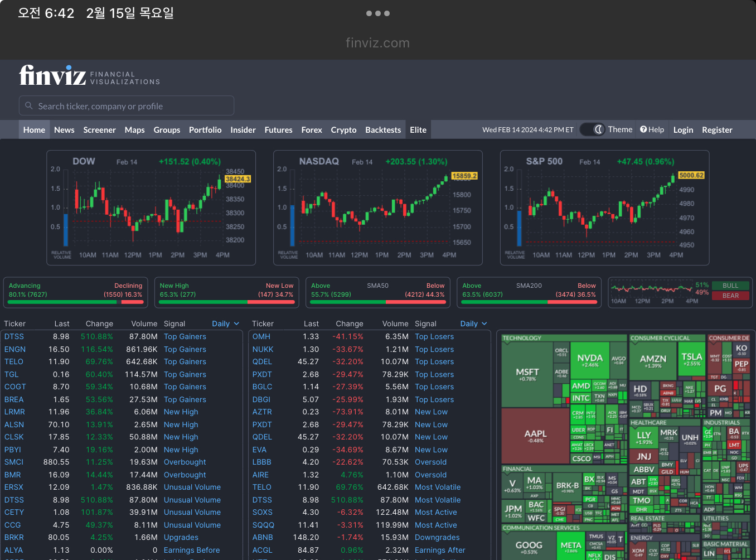The height and width of the screenshot is (560, 756).
Task: Click the LLY tile in heatmap
Action: pyautogui.click(x=644, y=437)
